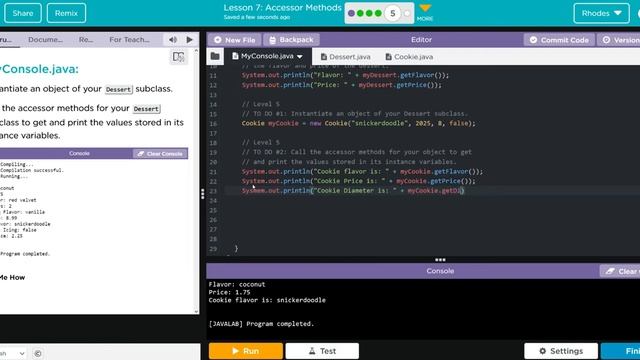Select the purple first progress bubble
The width and height of the screenshot is (640, 360).
coord(351,13)
